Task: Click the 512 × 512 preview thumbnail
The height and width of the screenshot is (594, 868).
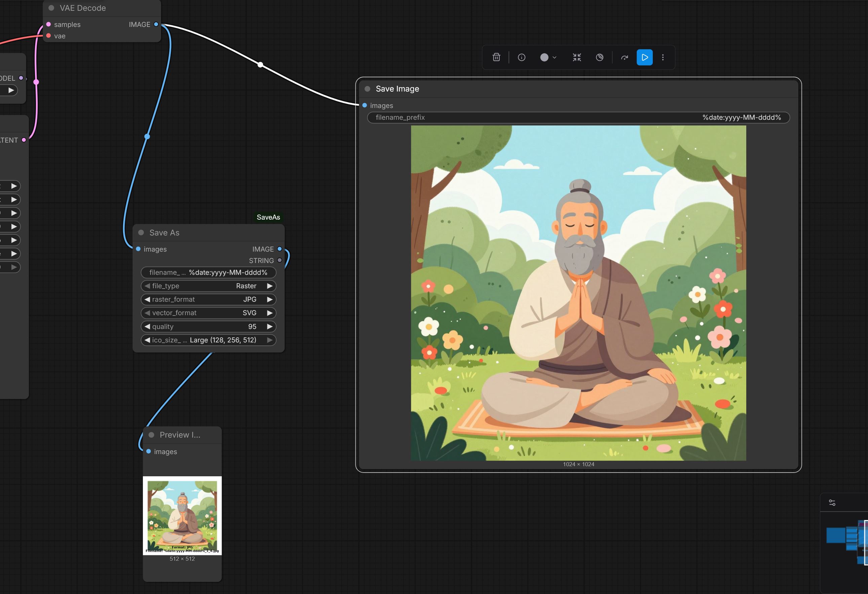Action: tap(182, 516)
